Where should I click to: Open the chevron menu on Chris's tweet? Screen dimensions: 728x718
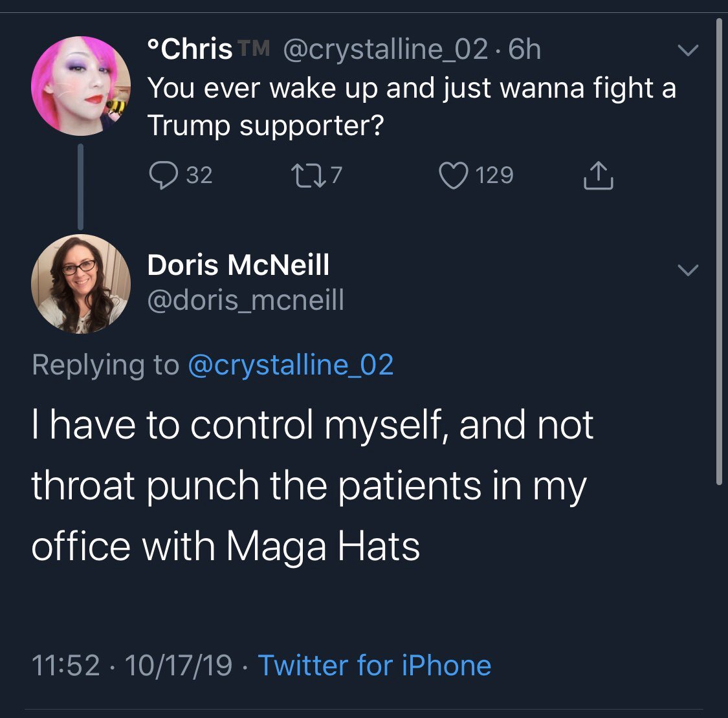(x=687, y=50)
